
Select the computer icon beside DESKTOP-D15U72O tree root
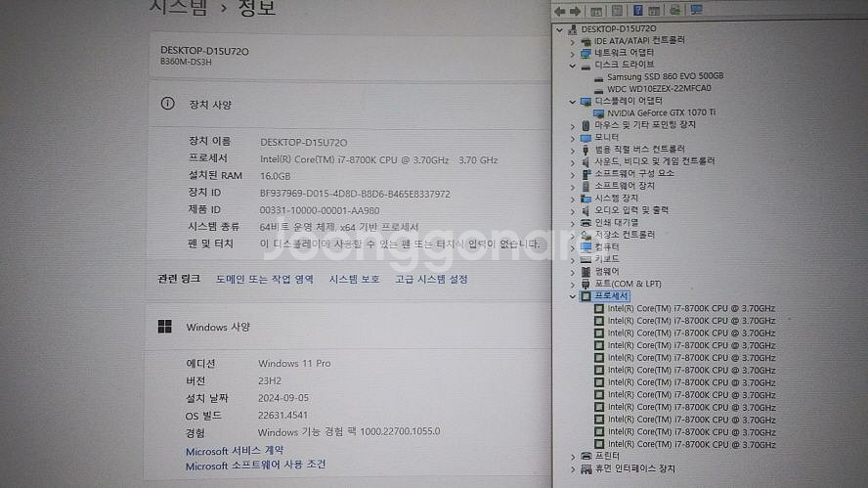573,28
